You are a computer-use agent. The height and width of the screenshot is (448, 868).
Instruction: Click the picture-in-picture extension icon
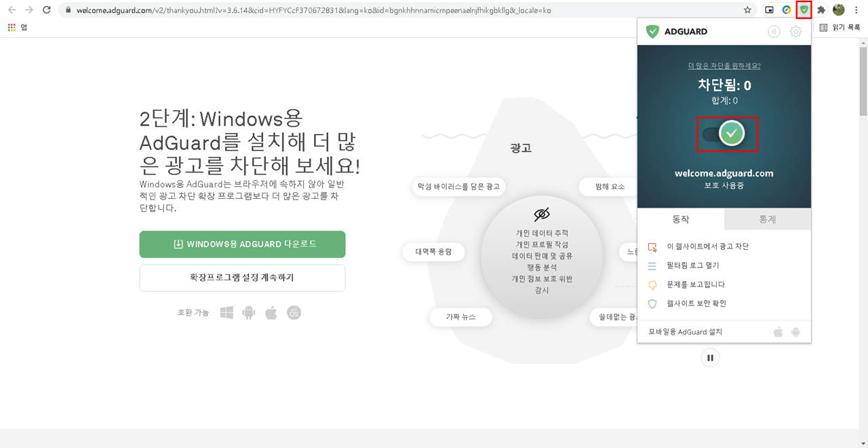click(769, 10)
